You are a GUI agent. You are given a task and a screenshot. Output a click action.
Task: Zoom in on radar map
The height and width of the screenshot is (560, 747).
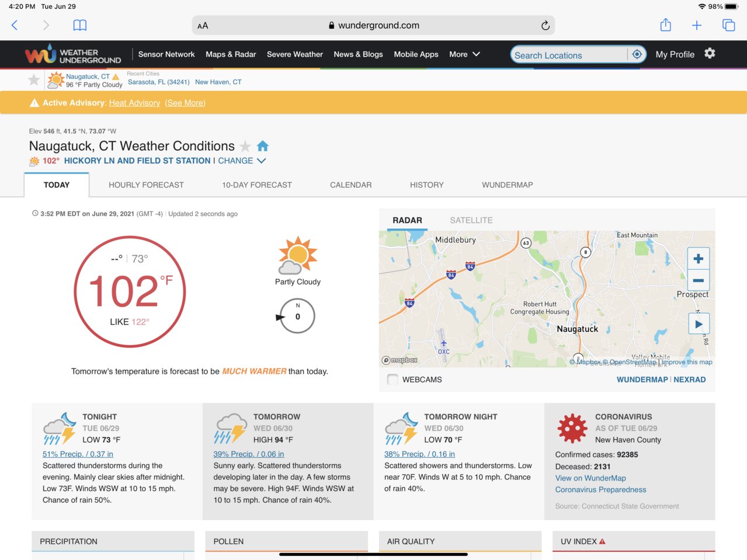pyautogui.click(x=698, y=259)
